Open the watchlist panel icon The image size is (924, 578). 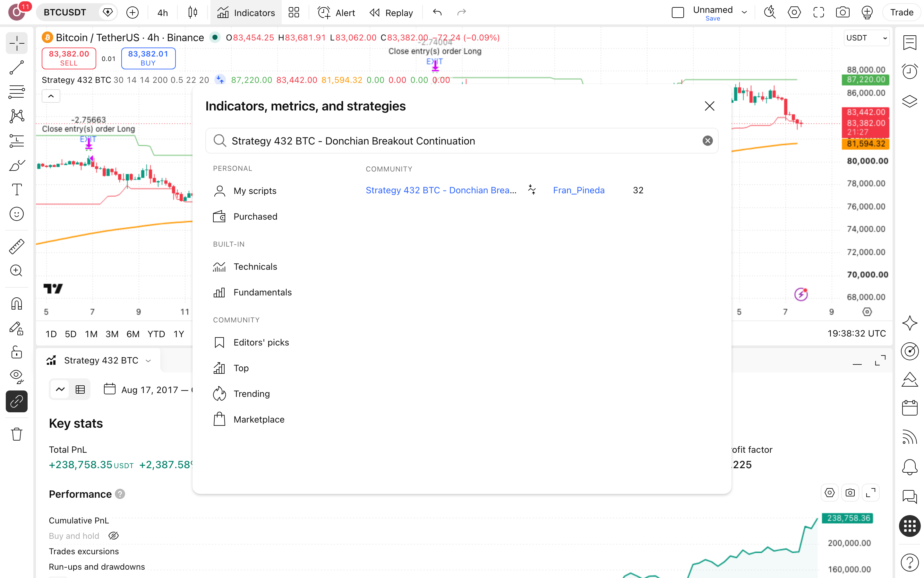pyautogui.click(x=910, y=42)
